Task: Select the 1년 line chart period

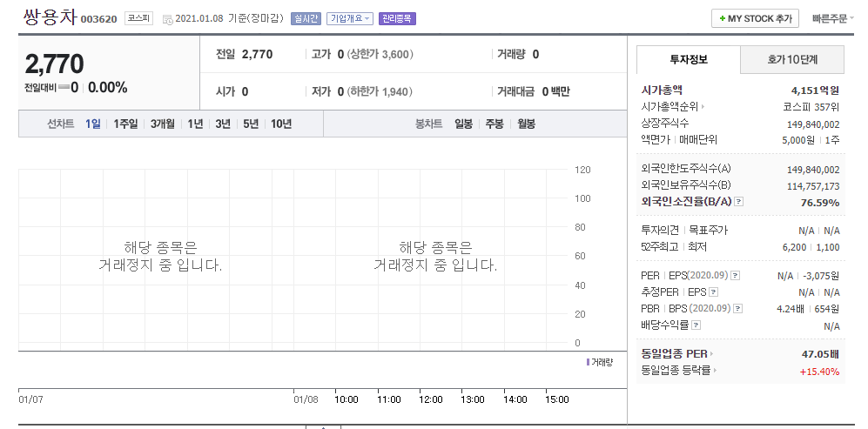Action: point(195,124)
